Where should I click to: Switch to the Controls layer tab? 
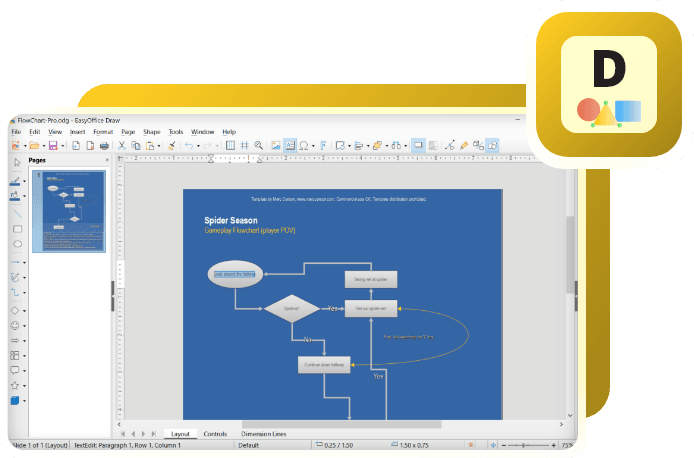tap(215, 434)
